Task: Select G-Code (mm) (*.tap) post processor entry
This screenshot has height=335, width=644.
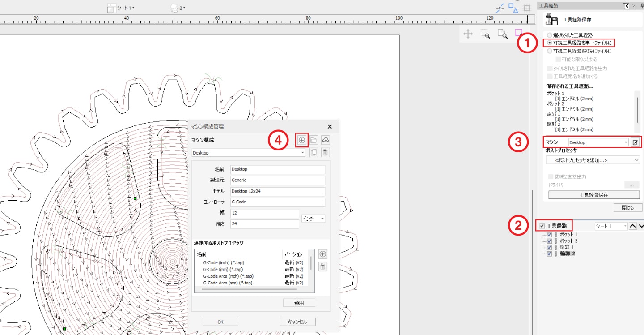Action: pos(223,269)
